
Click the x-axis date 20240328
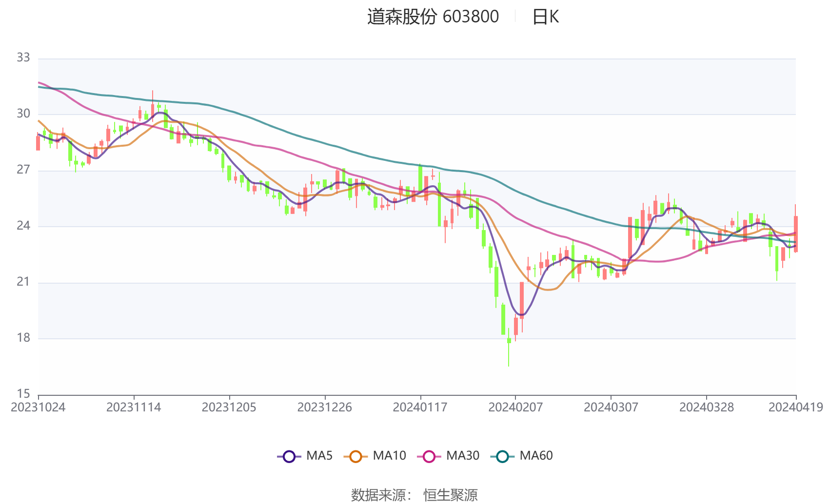[x=707, y=407]
